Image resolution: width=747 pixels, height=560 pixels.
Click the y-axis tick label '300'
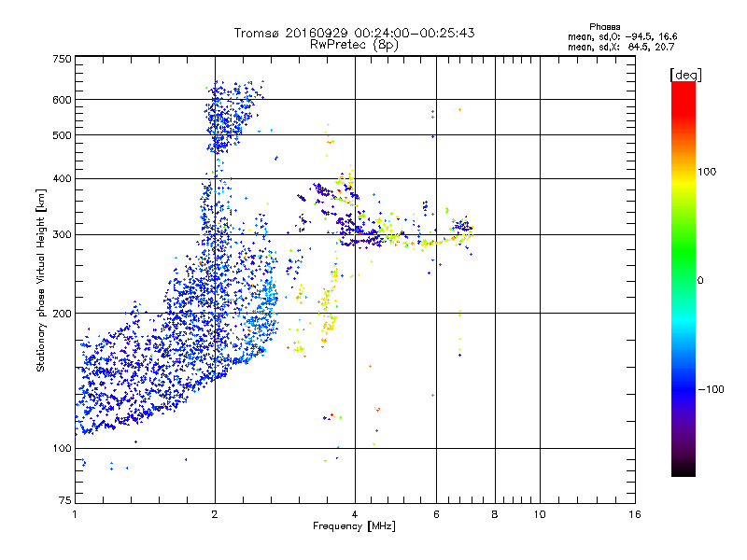tap(62, 234)
